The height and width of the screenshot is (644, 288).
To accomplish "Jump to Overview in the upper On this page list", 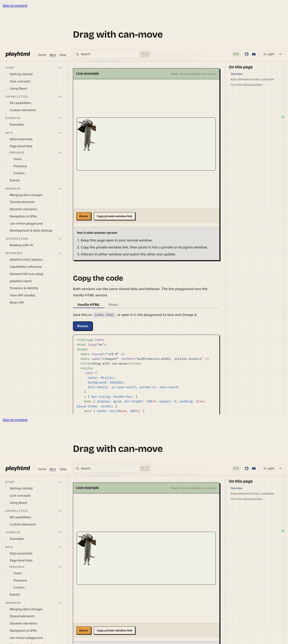I will tap(236, 74).
